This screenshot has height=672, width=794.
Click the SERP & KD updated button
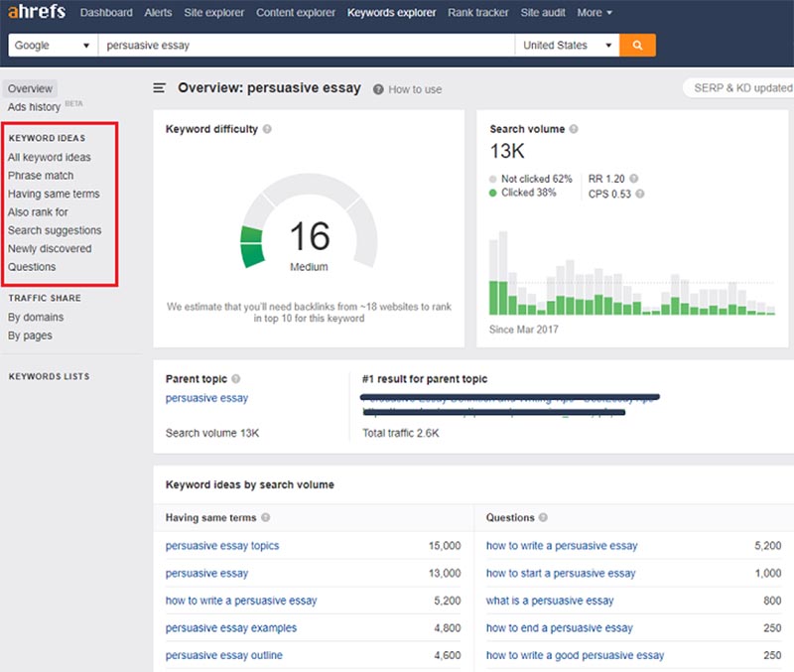739,88
